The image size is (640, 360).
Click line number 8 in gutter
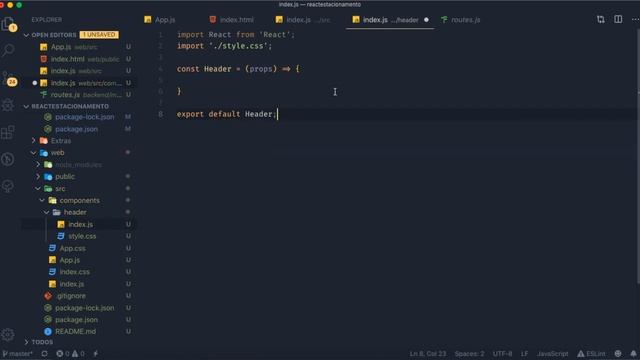pyautogui.click(x=160, y=114)
